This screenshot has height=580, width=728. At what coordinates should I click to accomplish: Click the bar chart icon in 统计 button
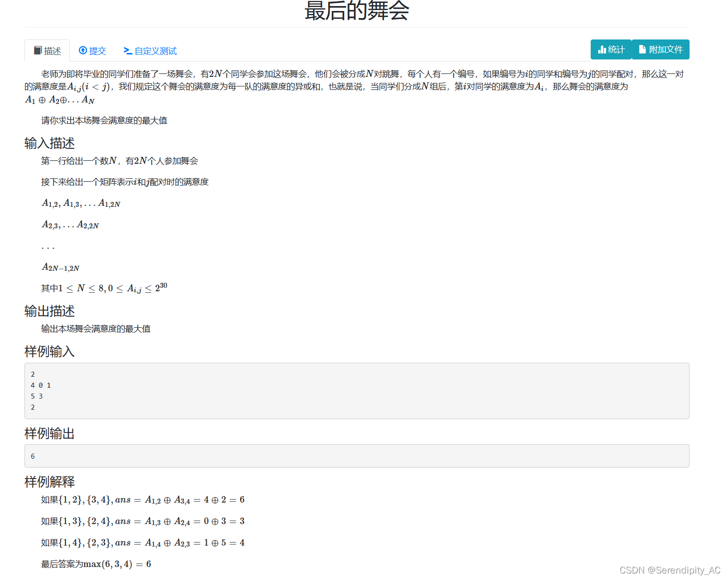pyautogui.click(x=602, y=49)
